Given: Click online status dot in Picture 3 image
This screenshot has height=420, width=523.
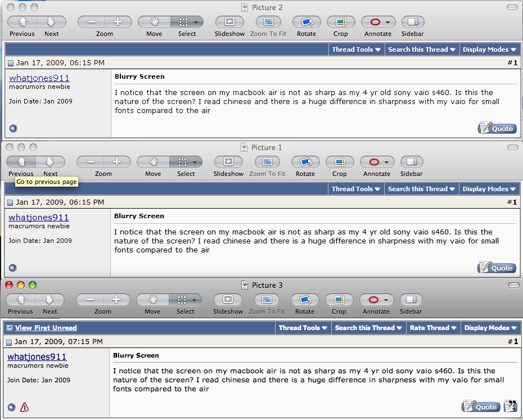Looking at the screenshot, I should (x=12, y=407).
